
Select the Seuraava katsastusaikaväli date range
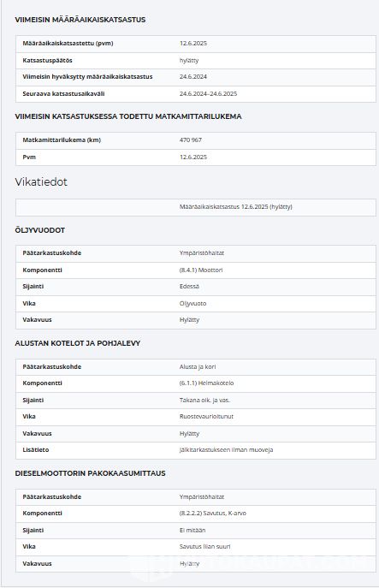(208, 94)
